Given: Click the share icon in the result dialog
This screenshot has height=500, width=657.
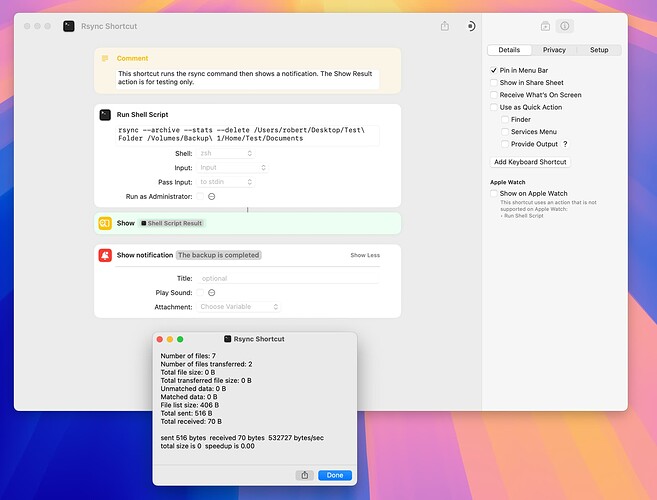Looking at the screenshot, I should [305, 475].
